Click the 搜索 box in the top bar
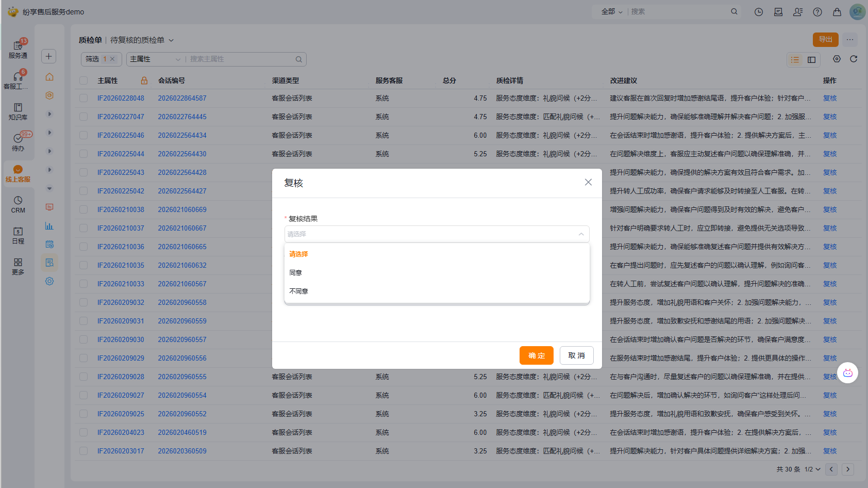The width and height of the screenshot is (868, 488). [678, 11]
